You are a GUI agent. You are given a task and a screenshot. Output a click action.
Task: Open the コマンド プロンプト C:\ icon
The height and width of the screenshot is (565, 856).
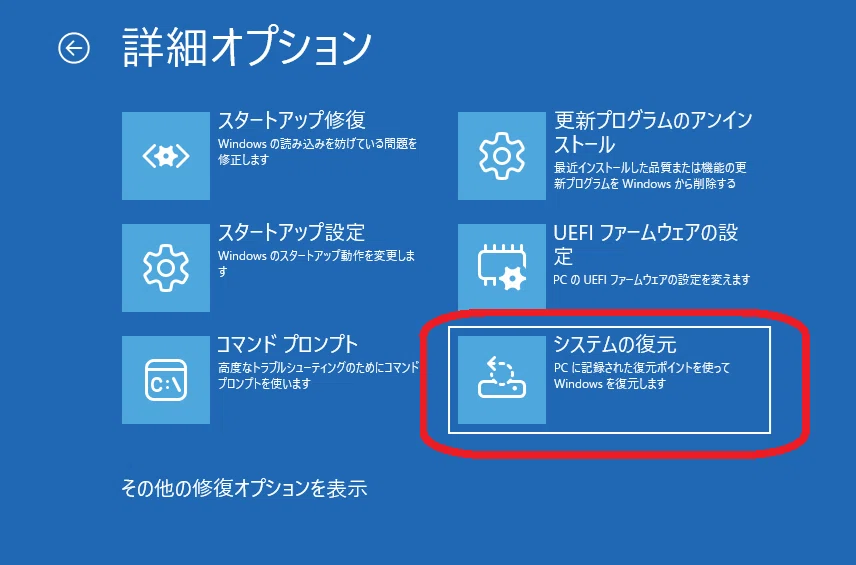point(166,380)
